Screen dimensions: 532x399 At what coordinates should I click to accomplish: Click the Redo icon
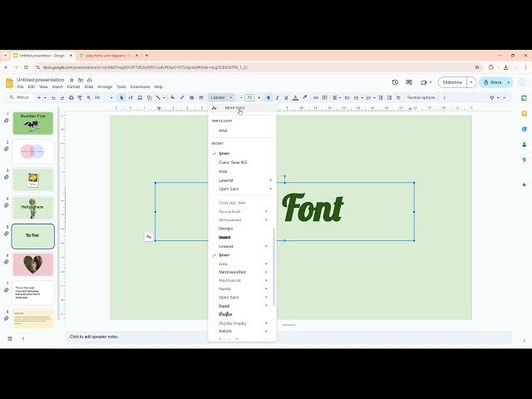[62, 98]
